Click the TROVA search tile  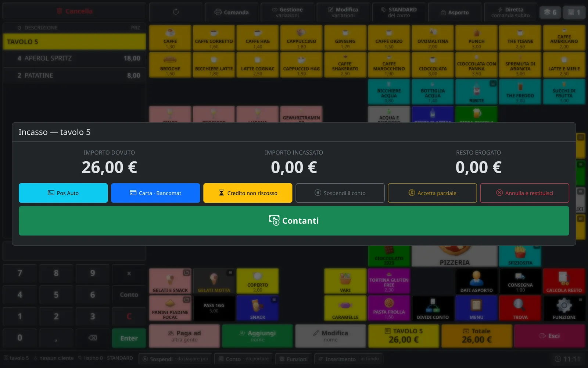tap(520, 308)
